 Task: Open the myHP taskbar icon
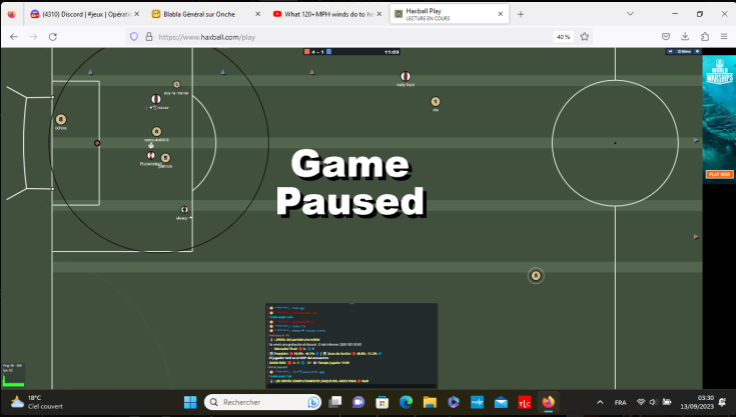477,402
